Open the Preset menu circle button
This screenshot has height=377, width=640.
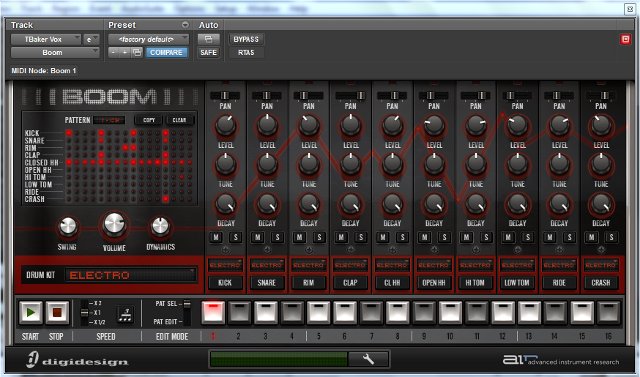pyautogui.click(x=185, y=25)
